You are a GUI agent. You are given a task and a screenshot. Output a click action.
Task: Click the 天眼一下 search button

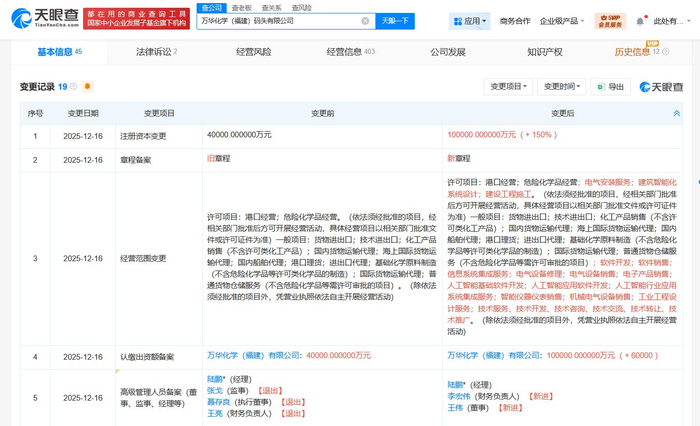click(x=395, y=20)
